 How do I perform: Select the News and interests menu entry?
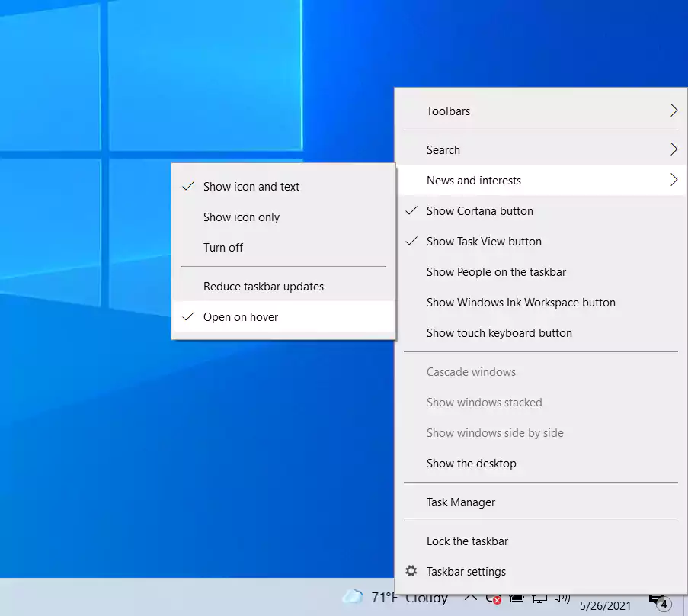(x=541, y=180)
